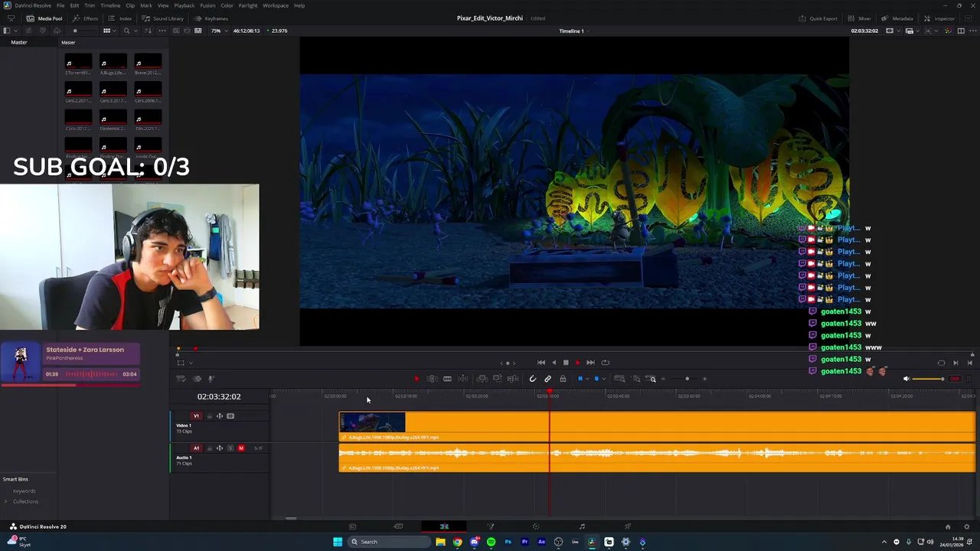Open the Playback menu
The height and width of the screenshot is (551, 980).
point(185,5)
